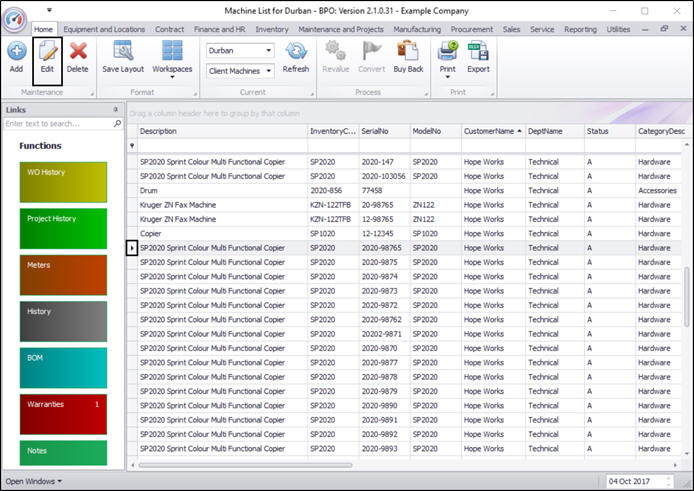Type in the Links search field
This screenshot has width=694, height=491.
(x=57, y=124)
